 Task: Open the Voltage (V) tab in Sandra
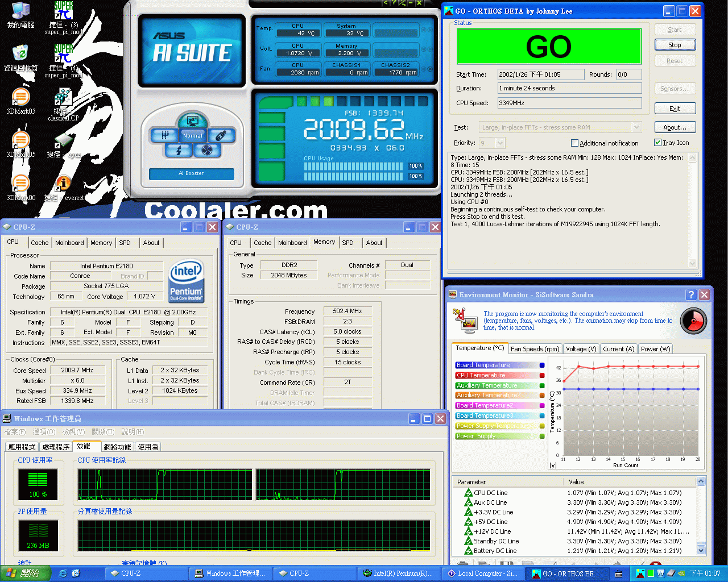581,349
